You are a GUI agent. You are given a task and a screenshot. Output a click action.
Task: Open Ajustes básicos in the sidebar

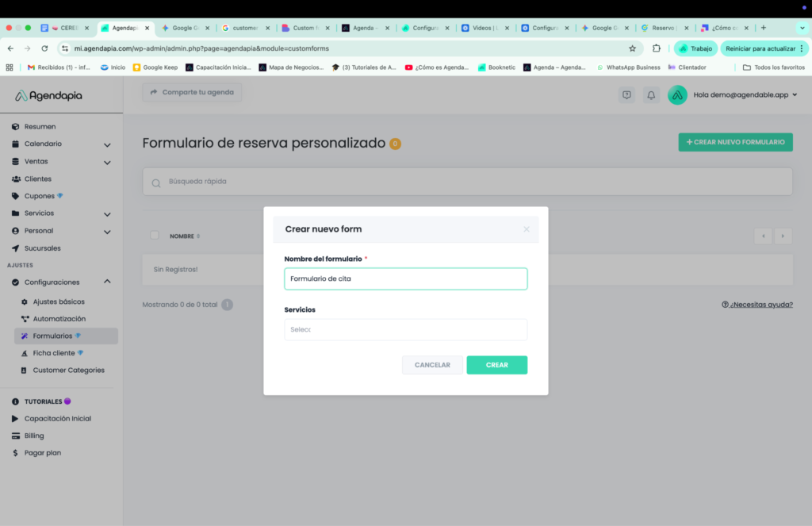tap(59, 302)
